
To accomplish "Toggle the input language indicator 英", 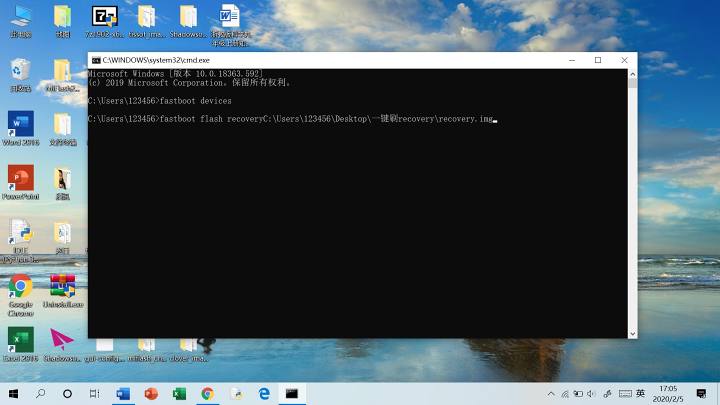I will click(x=640, y=394).
